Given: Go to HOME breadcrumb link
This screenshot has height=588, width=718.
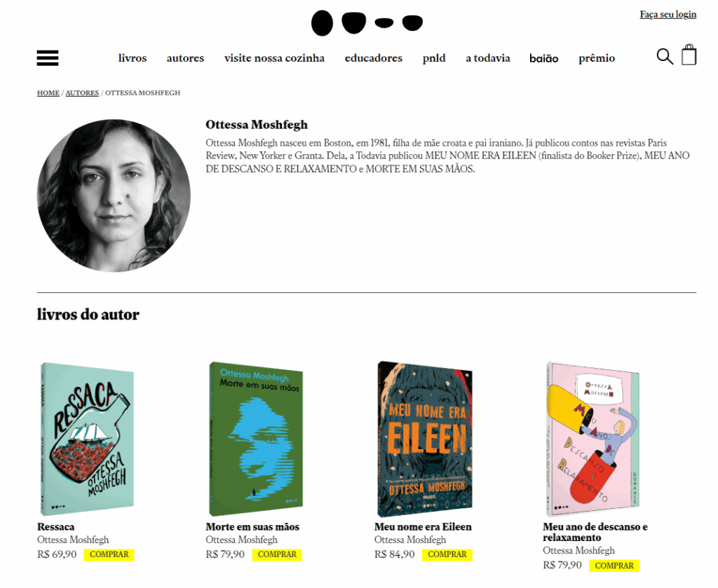Looking at the screenshot, I should pyautogui.click(x=48, y=93).
